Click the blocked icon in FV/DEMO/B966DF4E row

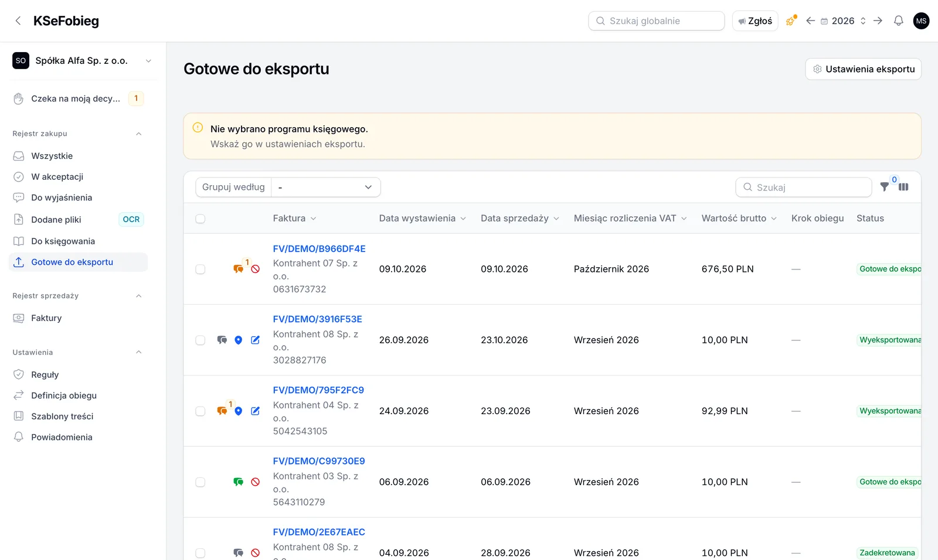pyautogui.click(x=256, y=269)
